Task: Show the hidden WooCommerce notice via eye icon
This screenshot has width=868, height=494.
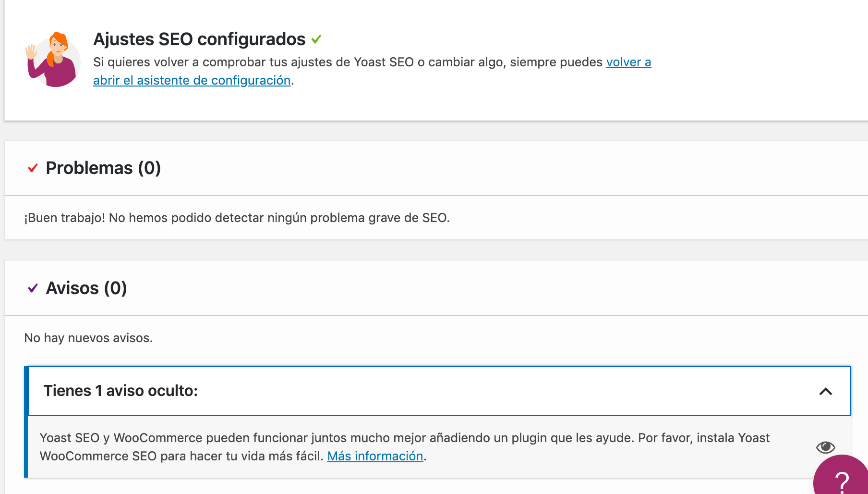Action: [x=825, y=447]
